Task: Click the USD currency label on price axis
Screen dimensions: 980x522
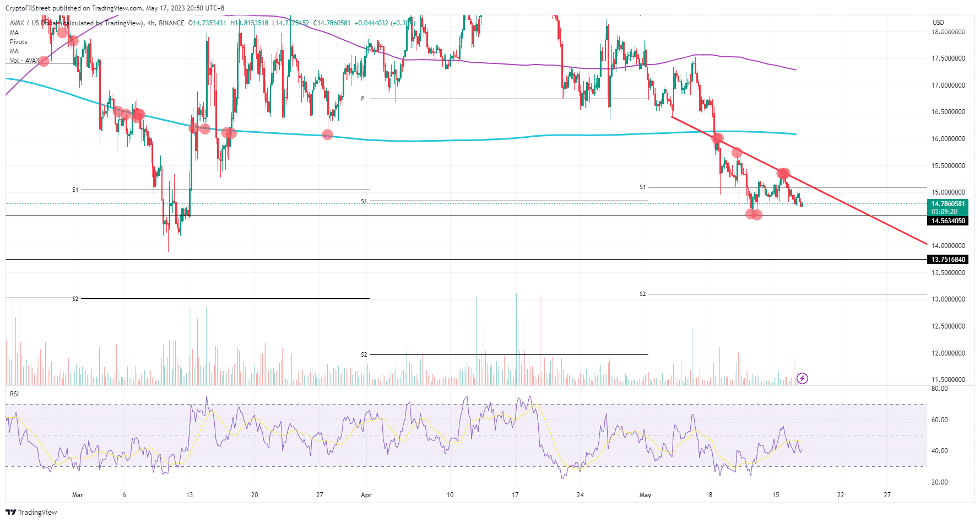Action: 938,23
